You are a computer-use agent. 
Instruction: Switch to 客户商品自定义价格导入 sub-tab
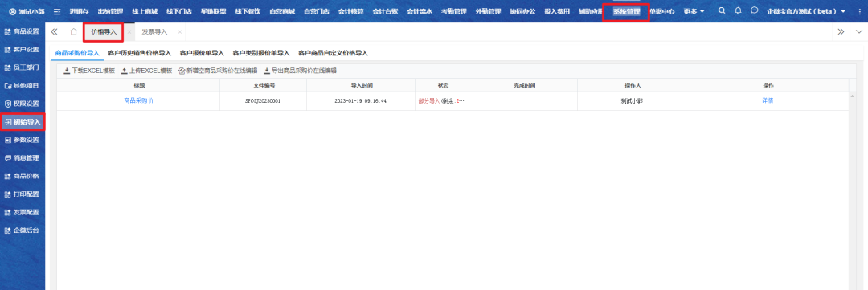coord(334,53)
